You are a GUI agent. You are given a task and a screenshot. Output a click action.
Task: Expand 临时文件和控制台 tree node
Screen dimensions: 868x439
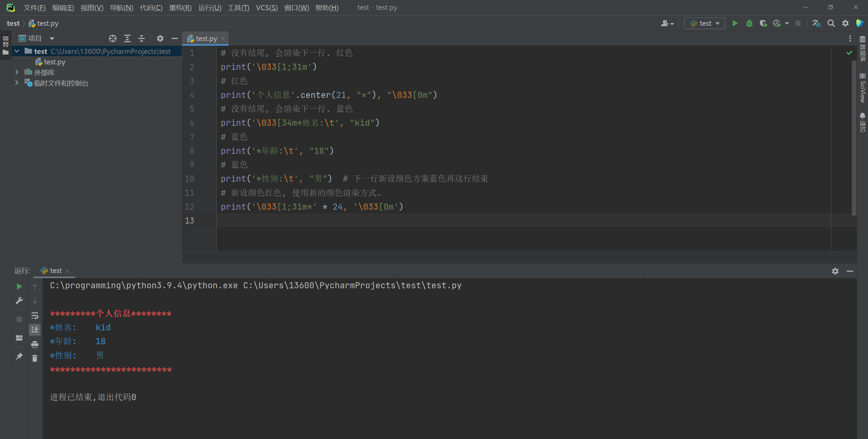point(17,83)
